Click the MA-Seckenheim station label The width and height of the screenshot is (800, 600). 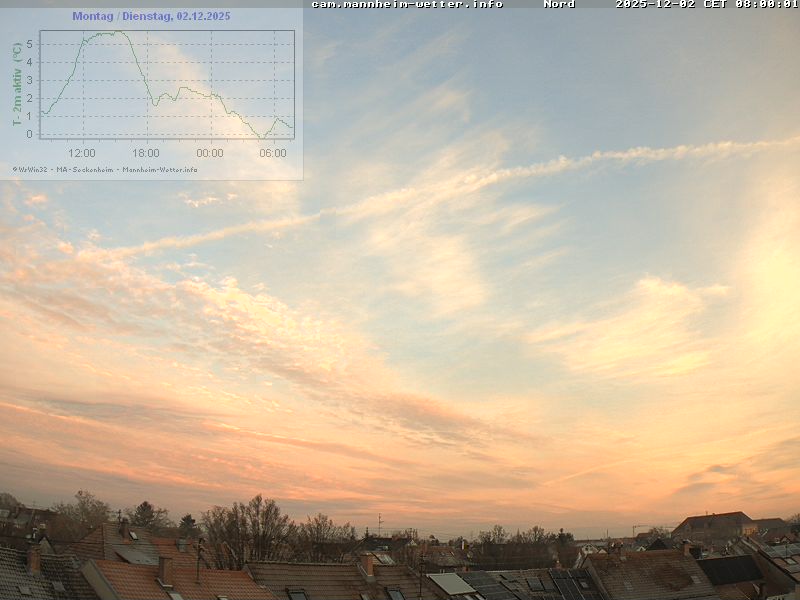[87, 170]
